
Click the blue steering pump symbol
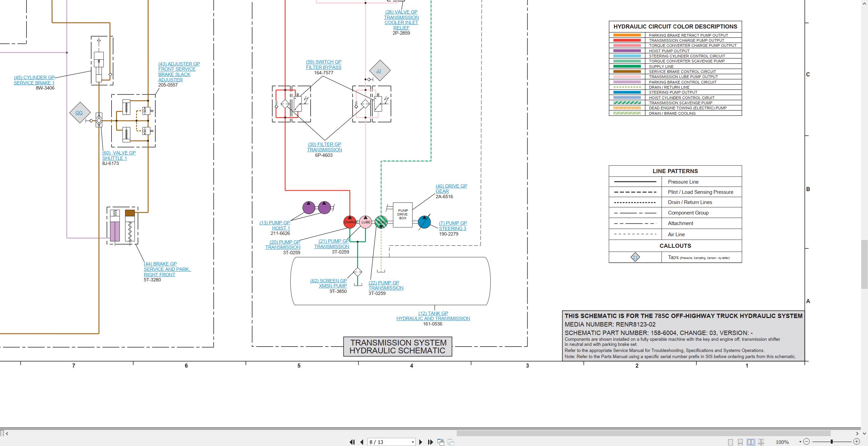[424, 222]
